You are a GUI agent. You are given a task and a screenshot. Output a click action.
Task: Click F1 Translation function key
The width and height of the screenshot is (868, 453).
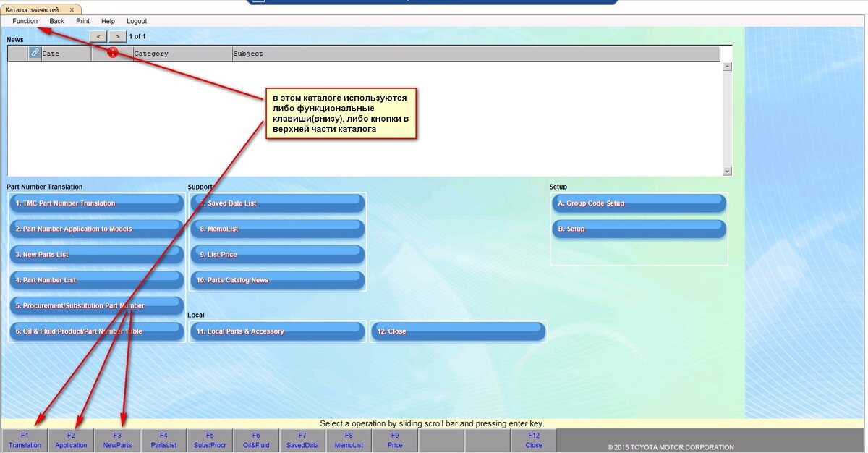point(25,440)
